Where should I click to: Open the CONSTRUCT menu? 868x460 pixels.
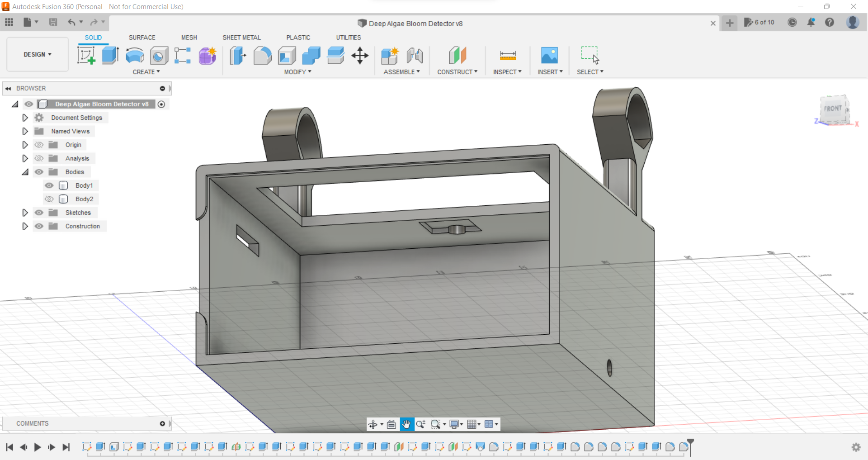point(457,72)
